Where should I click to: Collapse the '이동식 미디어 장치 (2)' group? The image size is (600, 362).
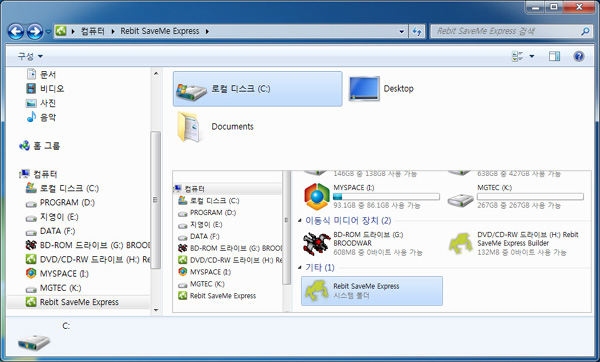point(299,220)
